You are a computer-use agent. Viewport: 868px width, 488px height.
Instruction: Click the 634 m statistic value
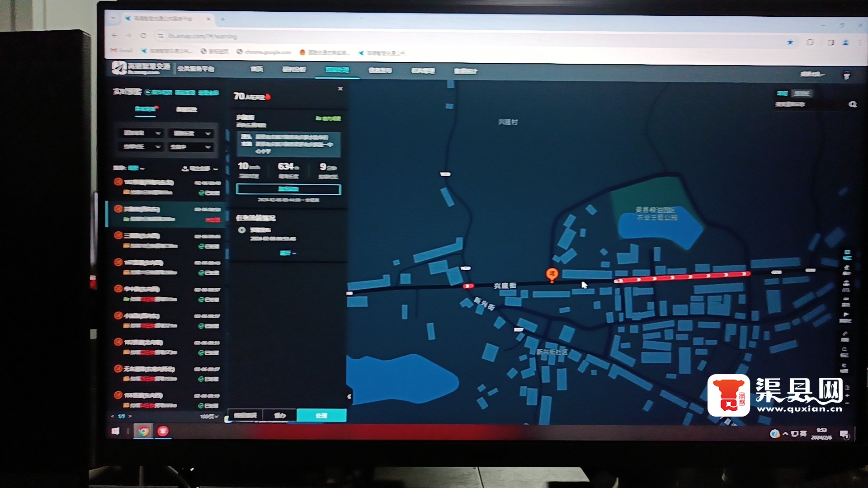coord(288,166)
